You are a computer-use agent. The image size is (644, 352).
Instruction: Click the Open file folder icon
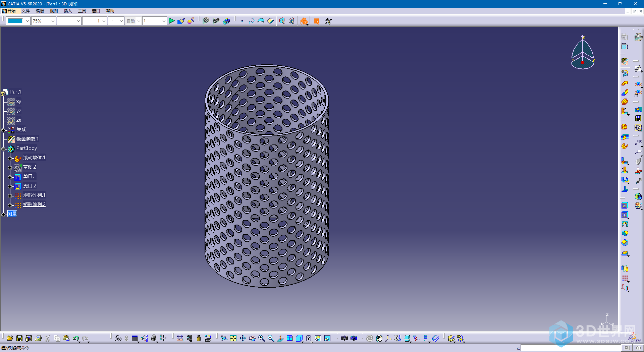10,338
